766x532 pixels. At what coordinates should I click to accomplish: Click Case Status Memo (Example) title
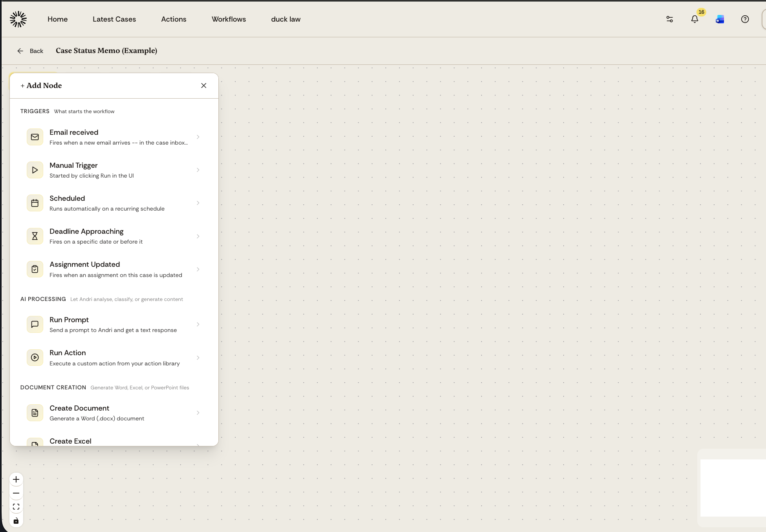(106, 51)
